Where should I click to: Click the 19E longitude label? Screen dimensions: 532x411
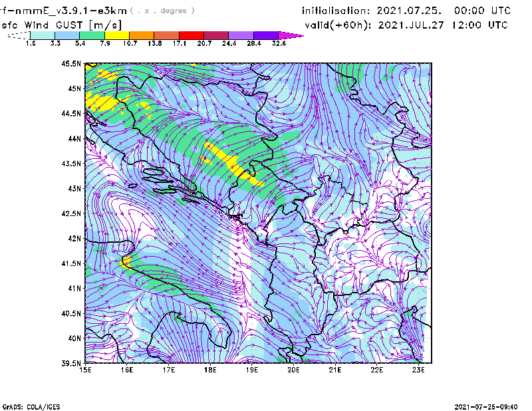tap(252, 370)
